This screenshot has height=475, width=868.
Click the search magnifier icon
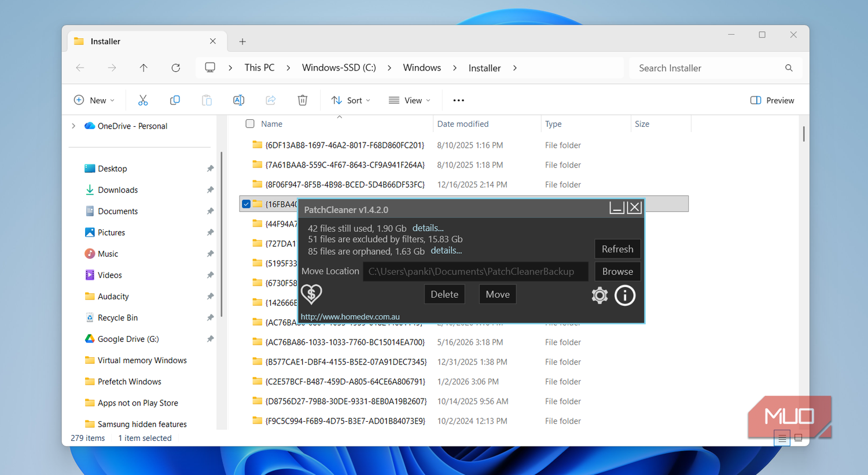(789, 68)
